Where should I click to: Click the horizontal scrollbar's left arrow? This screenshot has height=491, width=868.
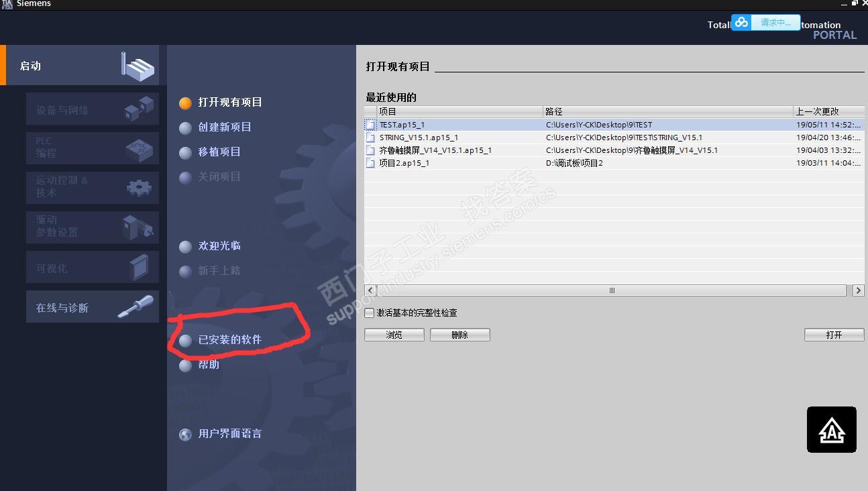pyautogui.click(x=370, y=290)
